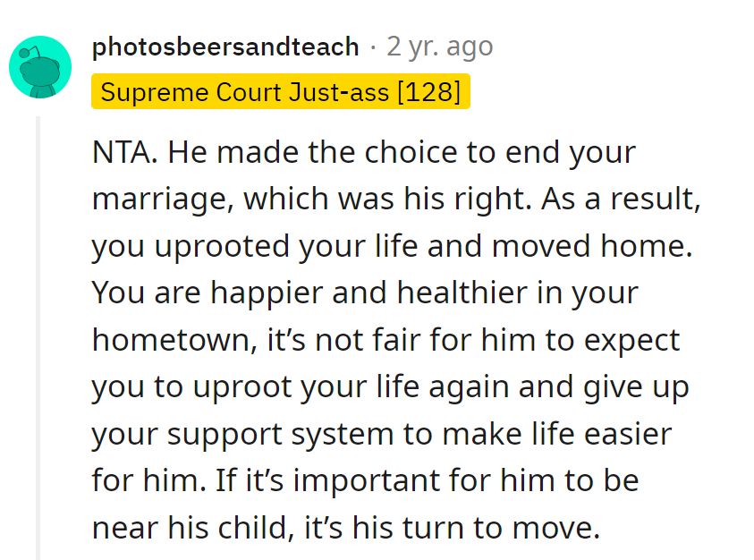The height and width of the screenshot is (560, 754).
Task: Click the word 'marriage,' in the comment
Action: pyautogui.click(x=163, y=199)
